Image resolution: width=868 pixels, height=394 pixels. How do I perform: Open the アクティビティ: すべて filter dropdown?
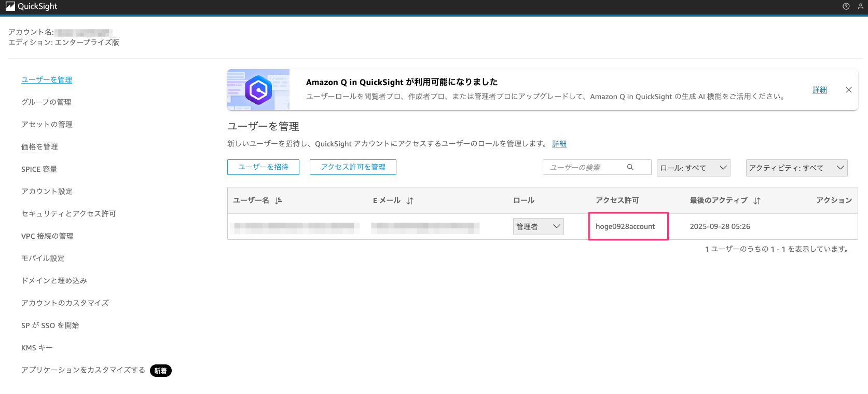tap(797, 168)
